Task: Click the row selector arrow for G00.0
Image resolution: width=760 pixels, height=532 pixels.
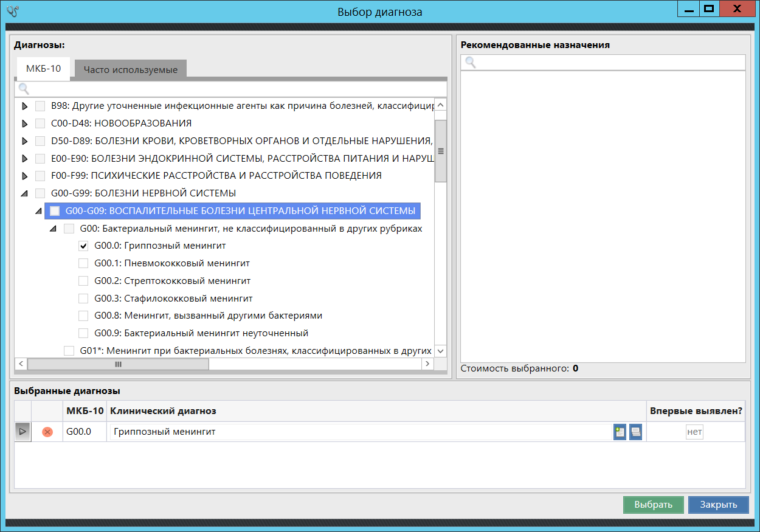Action: tap(22, 432)
